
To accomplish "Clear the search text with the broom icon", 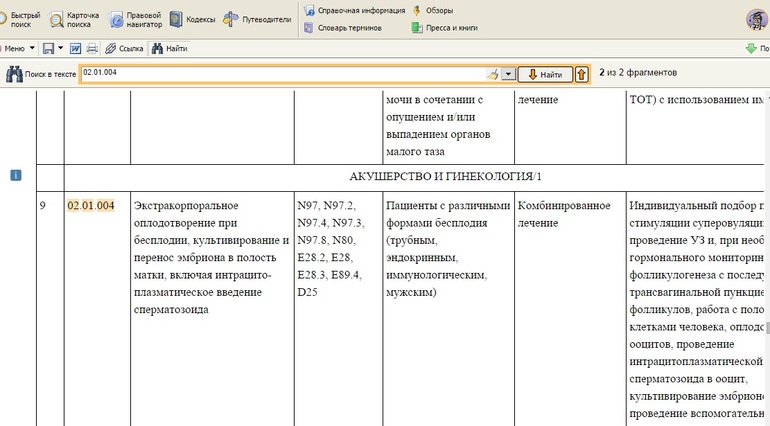I will (492, 74).
